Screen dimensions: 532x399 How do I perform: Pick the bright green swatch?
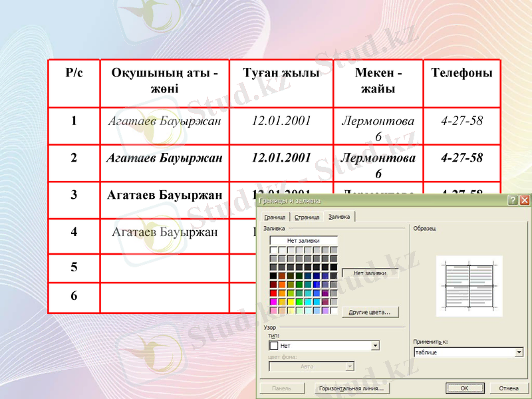pos(301,302)
